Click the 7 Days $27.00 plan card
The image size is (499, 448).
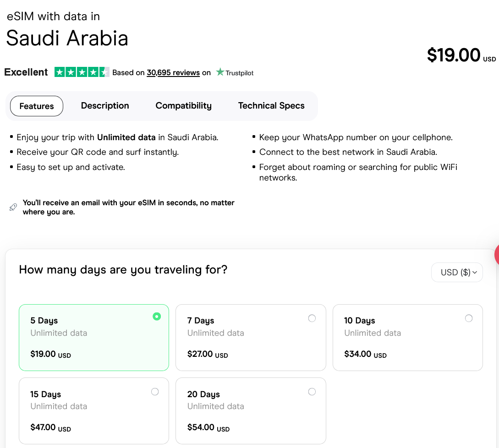click(251, 338)
